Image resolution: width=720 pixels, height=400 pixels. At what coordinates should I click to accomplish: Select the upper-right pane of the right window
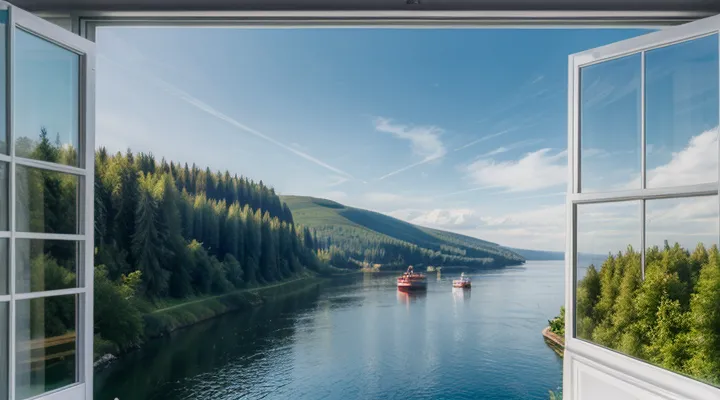click(682, 110)
